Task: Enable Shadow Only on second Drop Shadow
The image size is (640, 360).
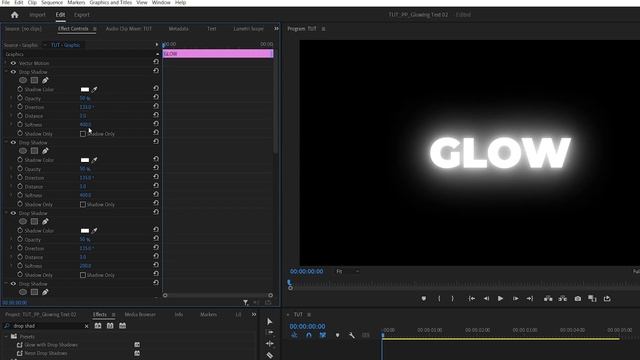Action: click(x=83, y=204)
